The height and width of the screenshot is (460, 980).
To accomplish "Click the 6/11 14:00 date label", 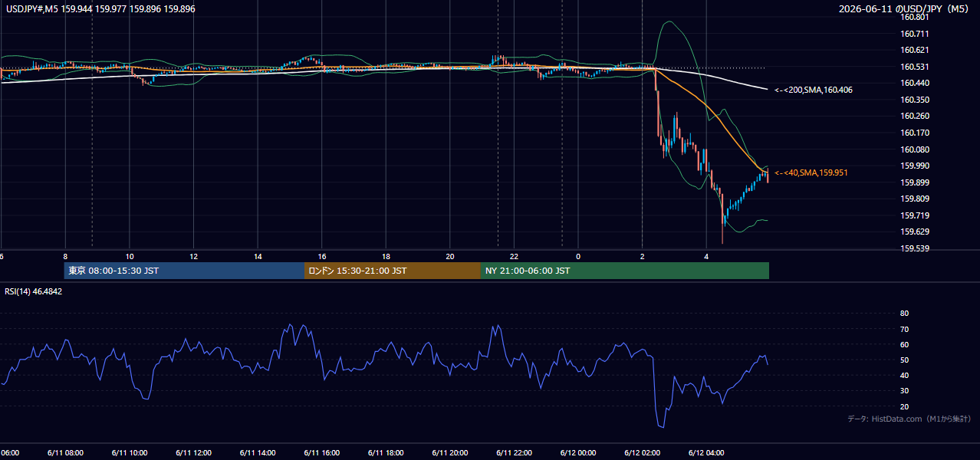I will pos(258,453).
